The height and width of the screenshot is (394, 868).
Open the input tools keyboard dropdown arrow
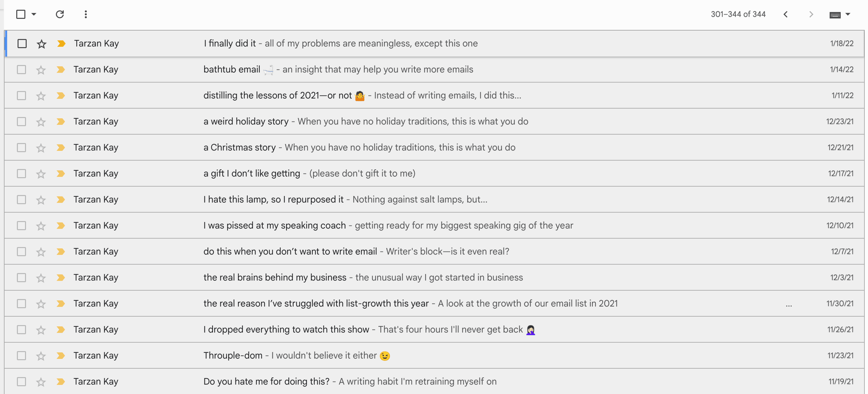[848, 14]
